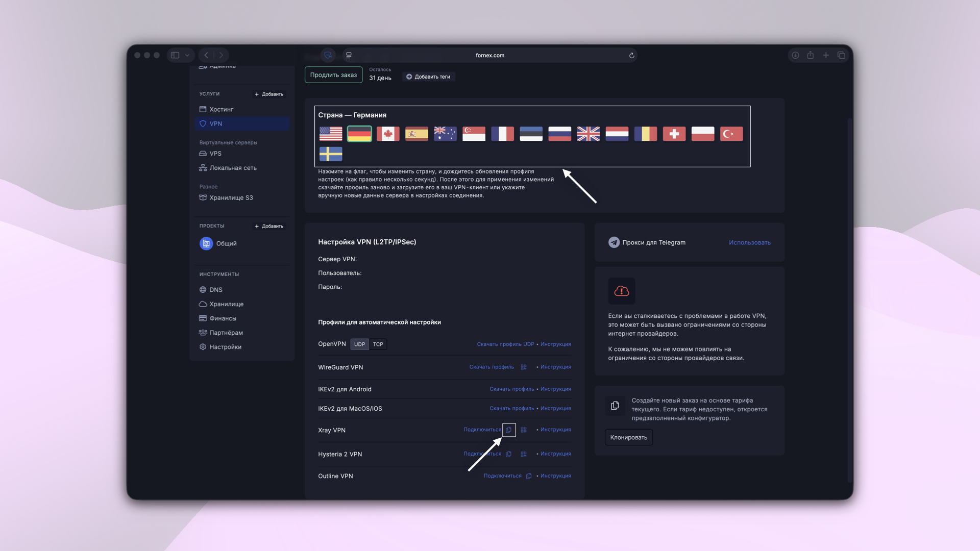980x551 pixels.
Task: Open the Скачать профиль UDP link
Action: pos(505,344)
